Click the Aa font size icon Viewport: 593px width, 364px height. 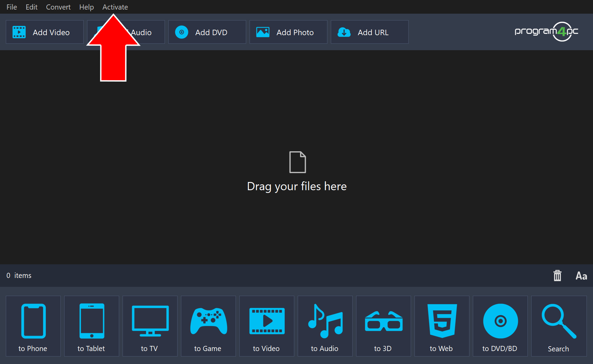581,276
